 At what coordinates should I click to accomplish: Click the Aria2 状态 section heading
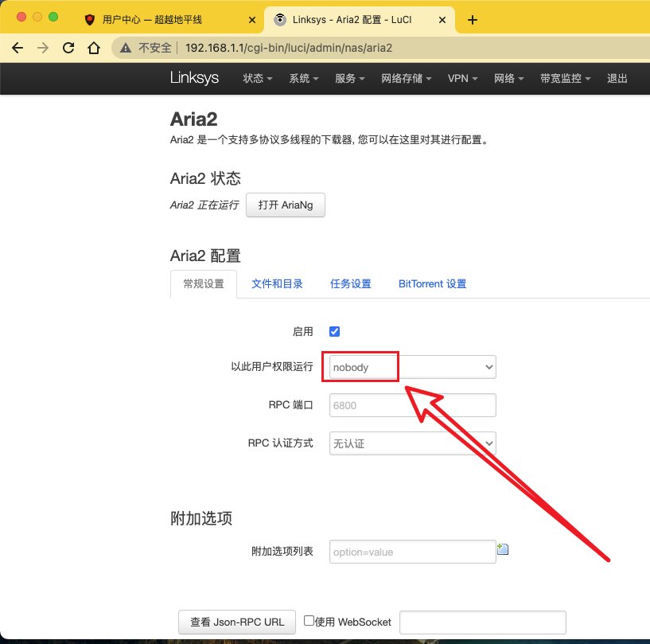point(205,179)
